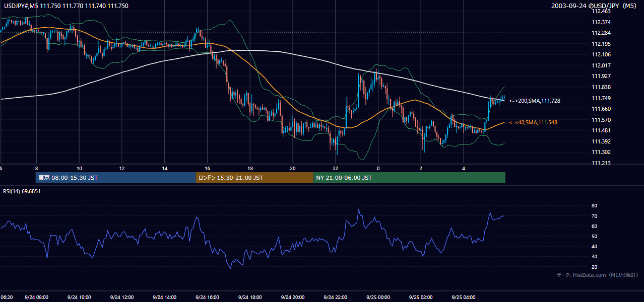Click the 9/25 00:00 time label
The width and height of the screenshot is (644, 302).
click(x=378, y=297)
